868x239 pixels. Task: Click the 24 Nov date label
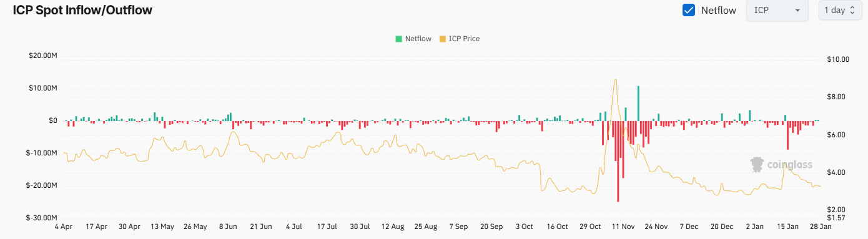tap(656, 227)
